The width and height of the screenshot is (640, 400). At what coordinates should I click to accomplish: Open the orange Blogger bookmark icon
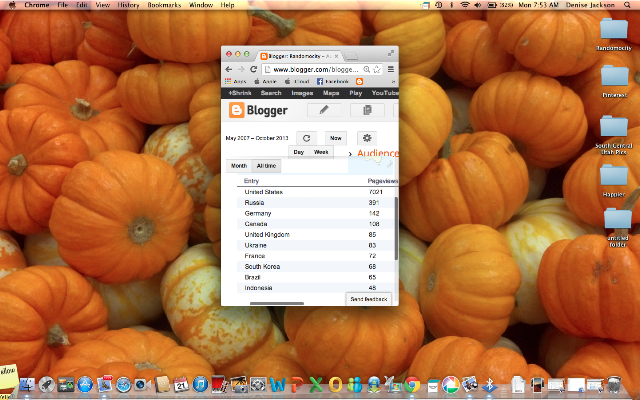pyautogui.click(x=359, y=81)
